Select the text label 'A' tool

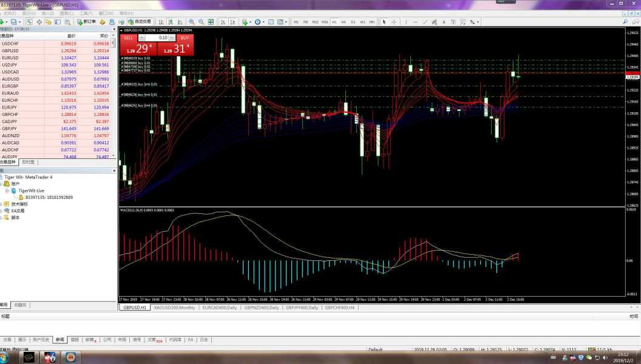(x=444, y=22)
